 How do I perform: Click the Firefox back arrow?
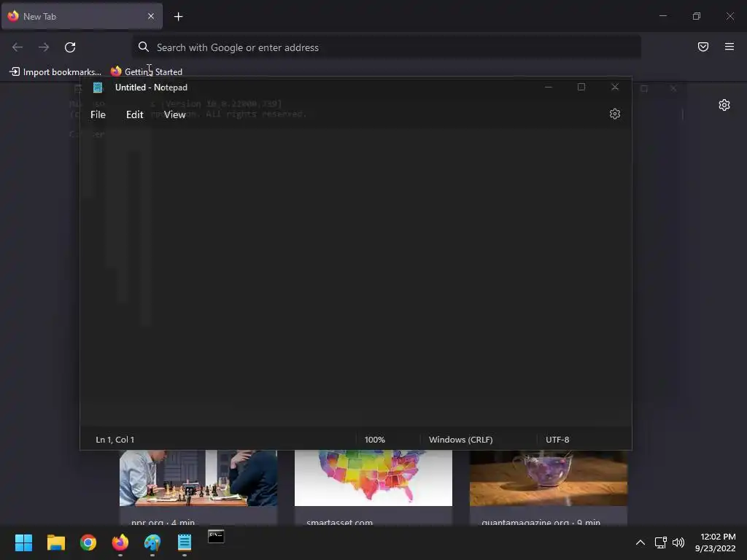tap(18, 47)
